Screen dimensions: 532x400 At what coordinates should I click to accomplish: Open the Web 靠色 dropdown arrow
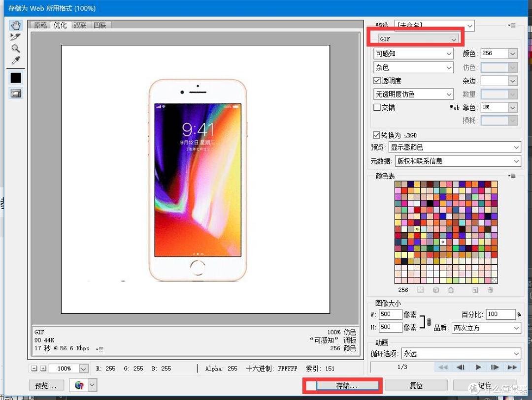click(513, 107)
